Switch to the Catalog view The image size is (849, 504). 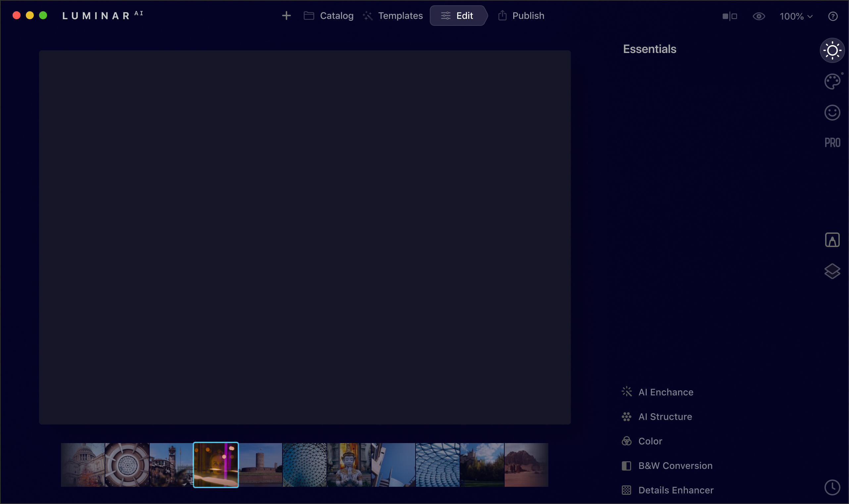(x=328, y=16)
